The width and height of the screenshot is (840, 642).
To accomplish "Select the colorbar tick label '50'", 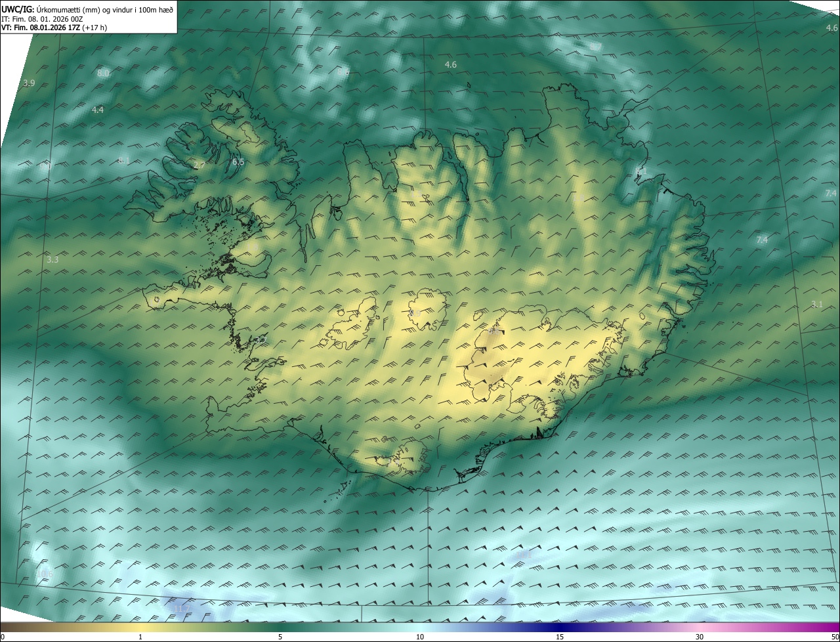I will [x=835, y=637].
